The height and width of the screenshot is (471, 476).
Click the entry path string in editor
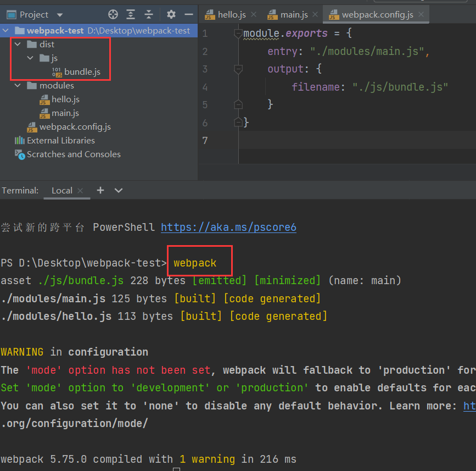coord(367,51)
